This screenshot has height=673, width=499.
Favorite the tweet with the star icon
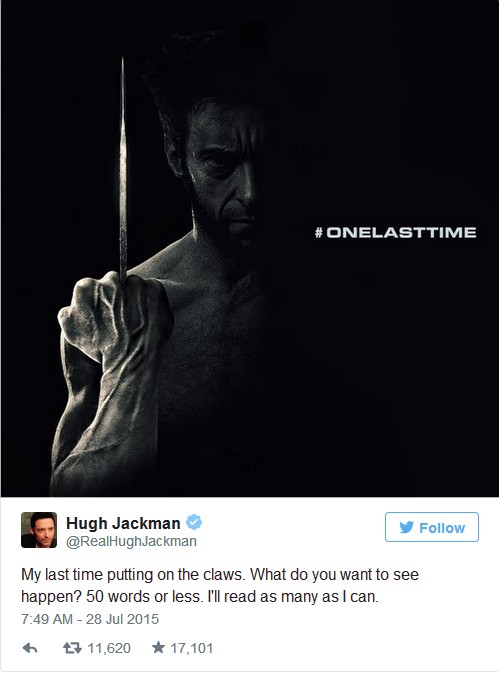point(158,647)
